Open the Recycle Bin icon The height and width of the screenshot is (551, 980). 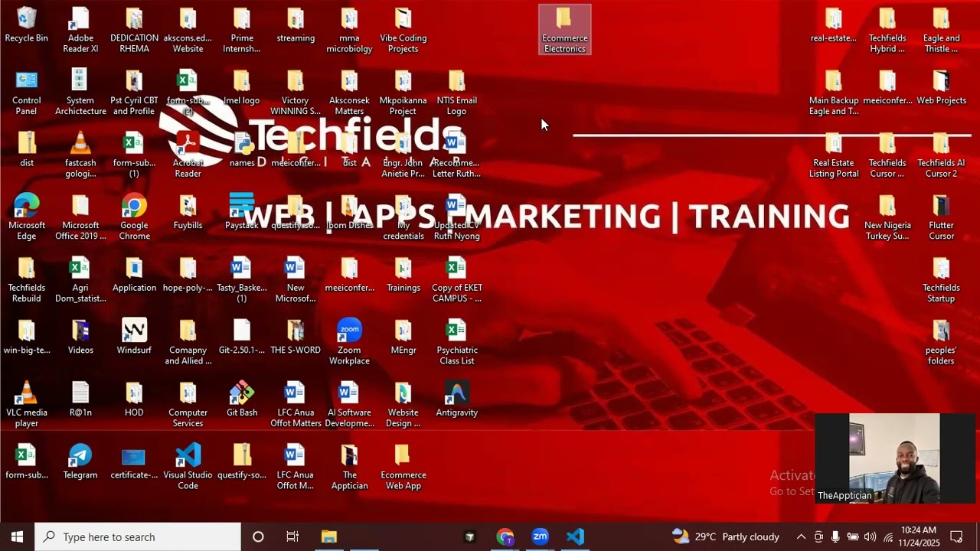27,25
